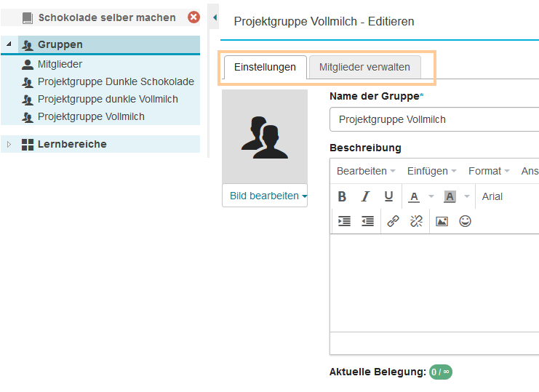Click the Projektgruppe dunkle Vollmilch group icon
Image resolution: width=539 pixels, height=392 pixels.
pos(28,100)
